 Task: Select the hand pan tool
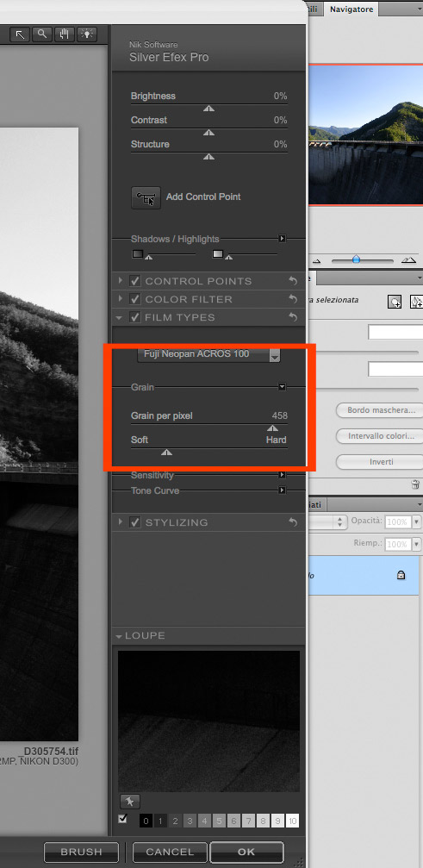[x=64, y=34]
